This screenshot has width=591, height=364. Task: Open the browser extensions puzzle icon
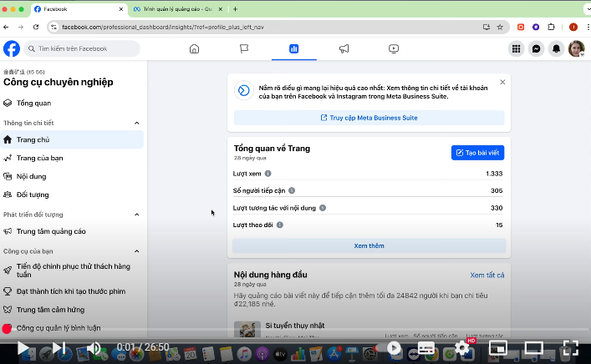(x=551, y=27)
